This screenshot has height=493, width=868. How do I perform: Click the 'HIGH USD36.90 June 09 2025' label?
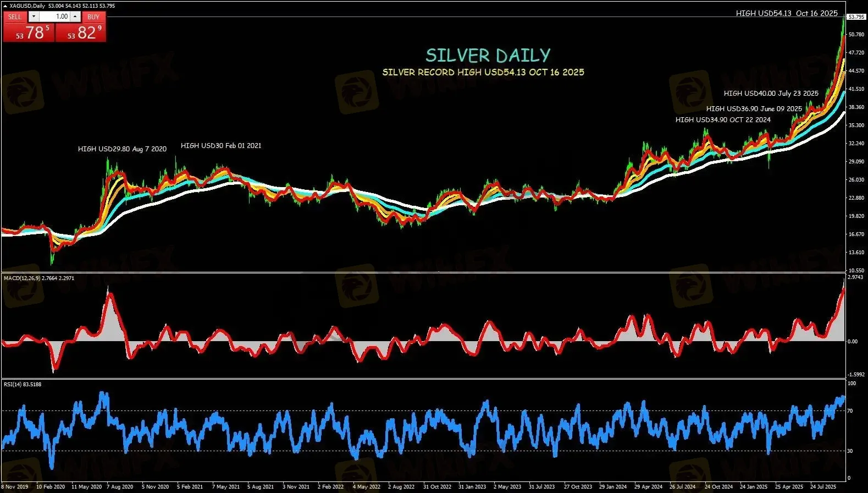point(754,109)
